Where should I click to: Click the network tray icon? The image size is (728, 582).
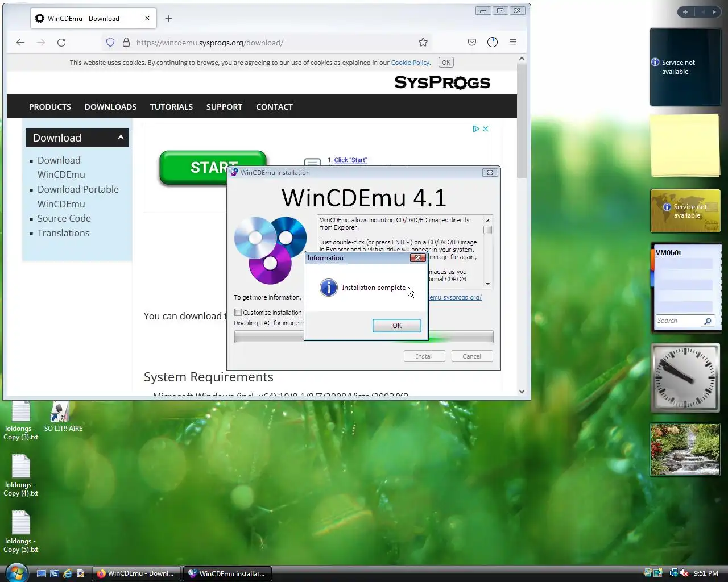(x=674, y=573)
